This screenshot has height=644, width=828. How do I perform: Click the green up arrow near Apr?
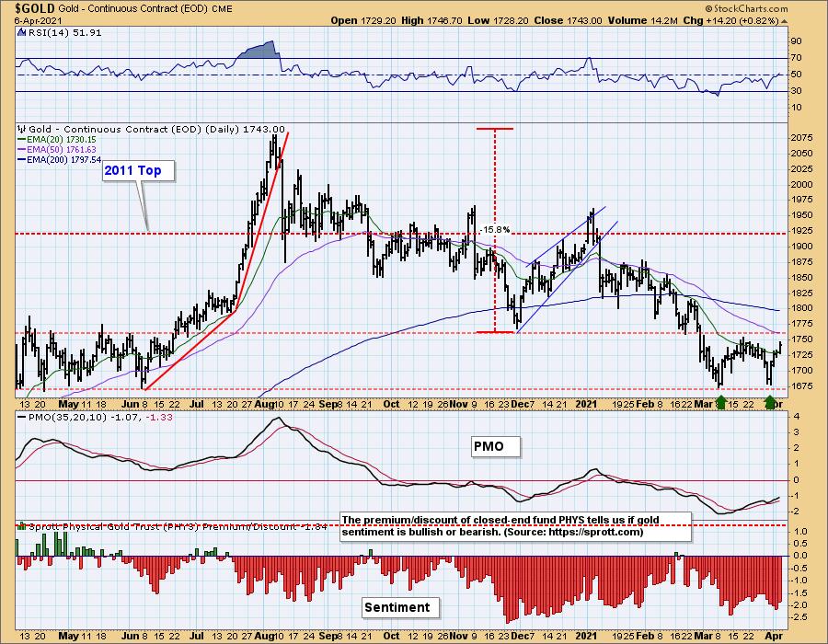click(770, 401)
